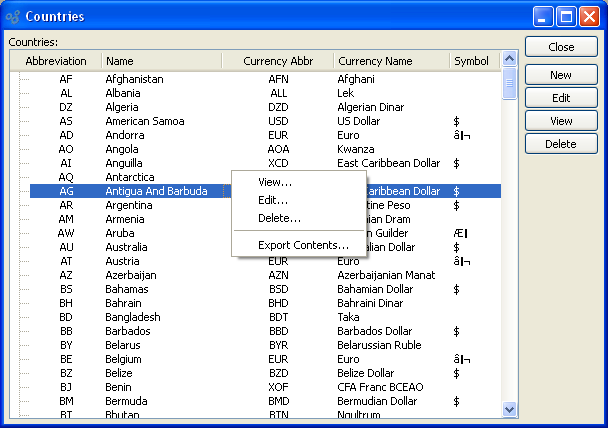Pick Export Contents... from context menu
Image resolution: width=608 pixels, height=428 pixels.
[303, 245]
